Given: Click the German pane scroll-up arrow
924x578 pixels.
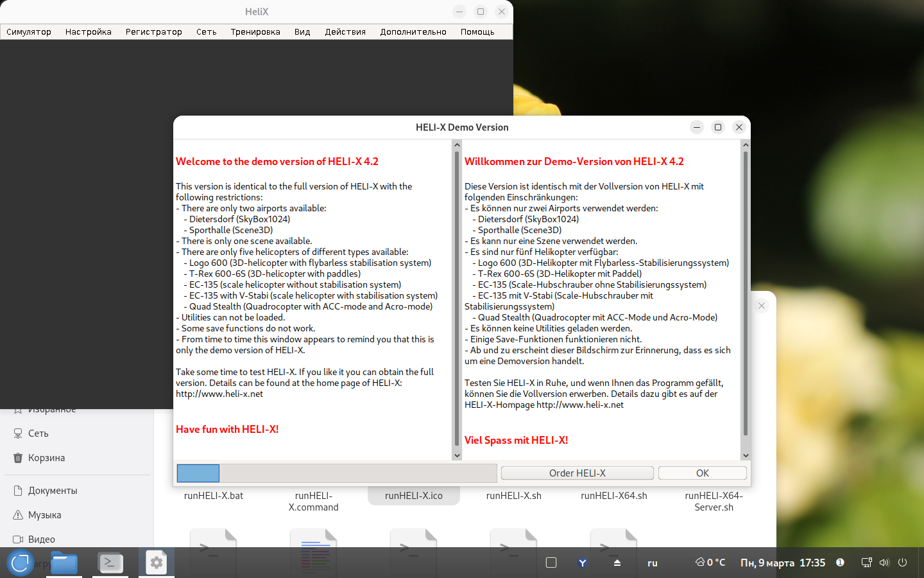Looking at the screenshot, I should click(746, 145).
